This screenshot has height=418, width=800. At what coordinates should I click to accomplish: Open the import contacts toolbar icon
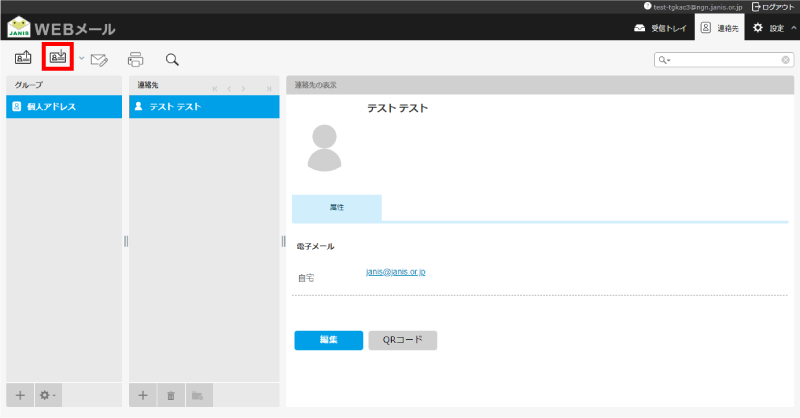coord(23,58)
